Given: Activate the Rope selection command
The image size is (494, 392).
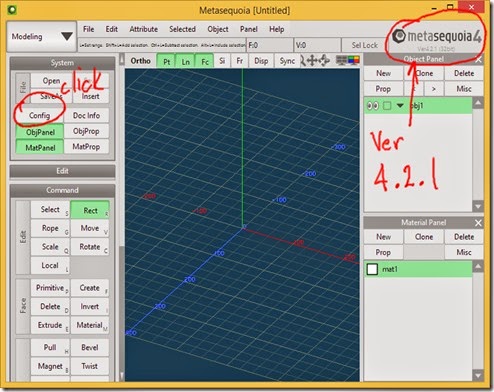Looking at the screenshot, I should pos(50,228).
